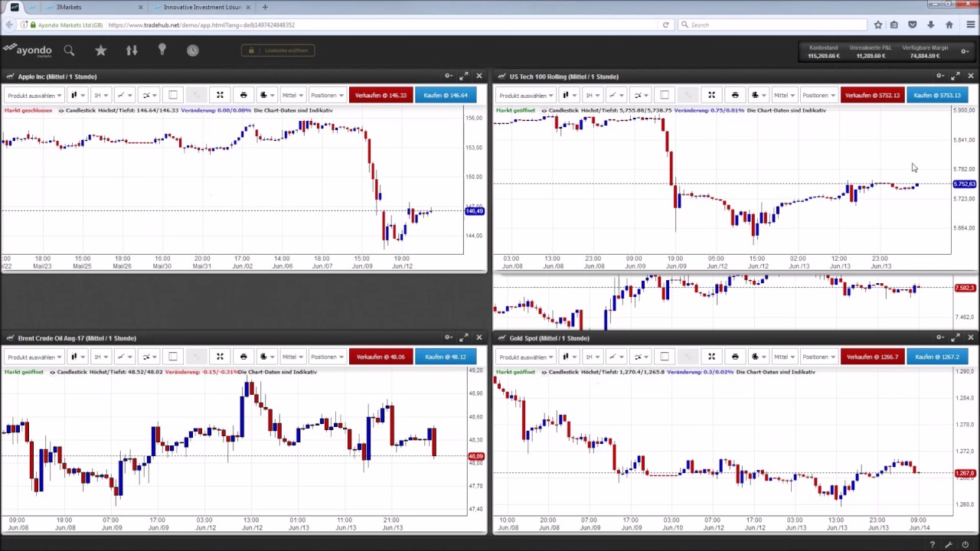Click Verkaufen @ 5752.13 for US Tech 100
Image resolution: width=980 pixels, height=551 pixels.
[x=872, y=95]
